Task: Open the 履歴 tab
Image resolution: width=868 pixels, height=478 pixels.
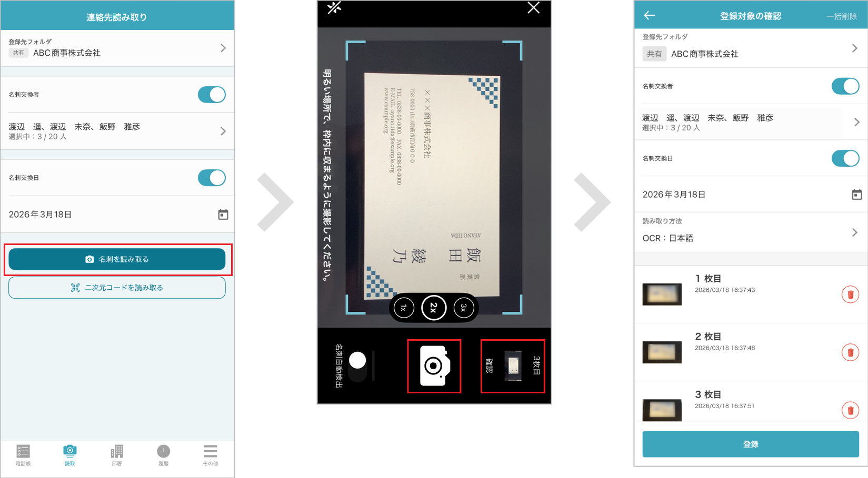Action: tap(163, 455)
